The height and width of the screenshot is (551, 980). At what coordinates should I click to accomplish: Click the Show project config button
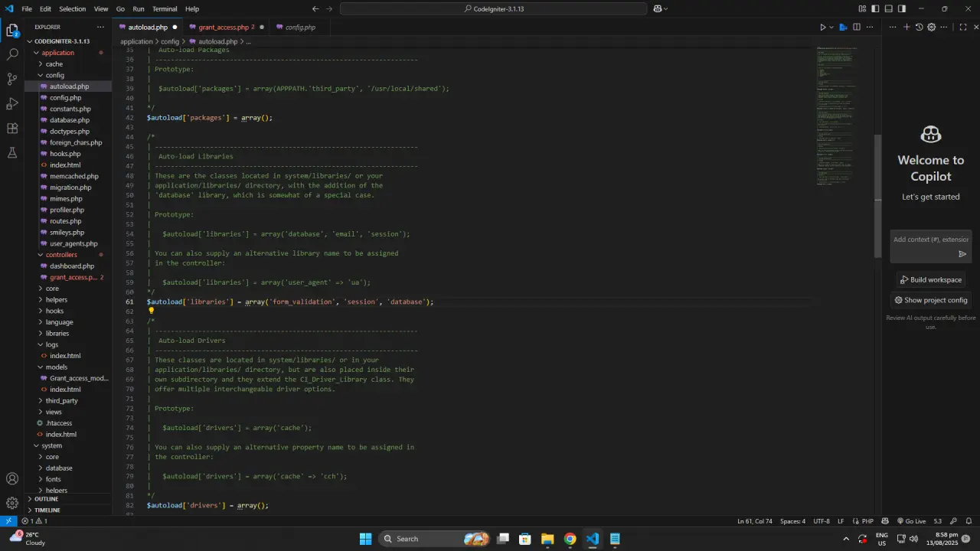931,300
